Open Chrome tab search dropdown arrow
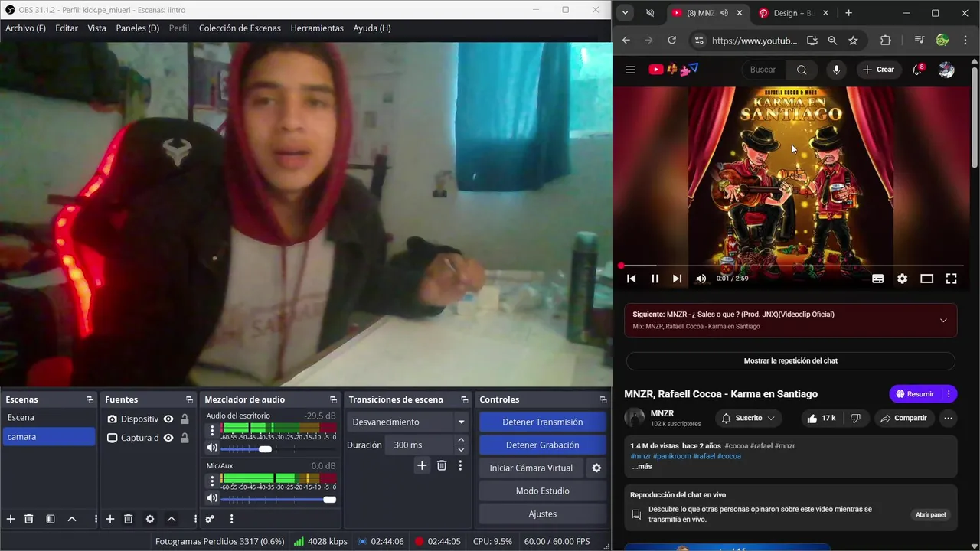This screenshot has height=551, width=980. point(626,13)
